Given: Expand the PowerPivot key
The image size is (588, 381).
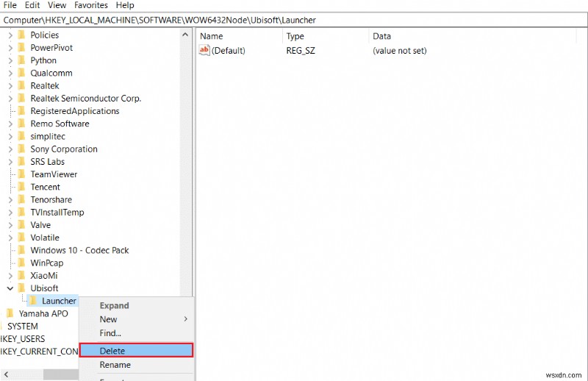Looking at the screenshot, I should pyautogui.click(x=10, y=48).
